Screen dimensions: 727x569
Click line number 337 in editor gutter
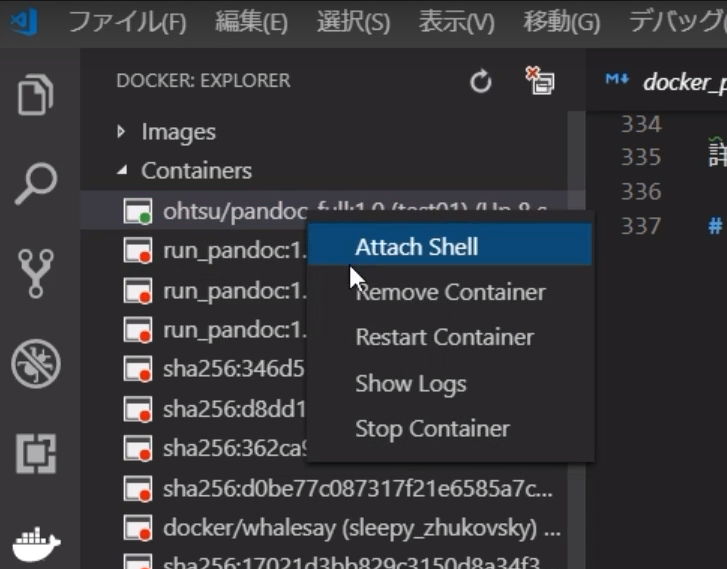click(x=641, y=226)
